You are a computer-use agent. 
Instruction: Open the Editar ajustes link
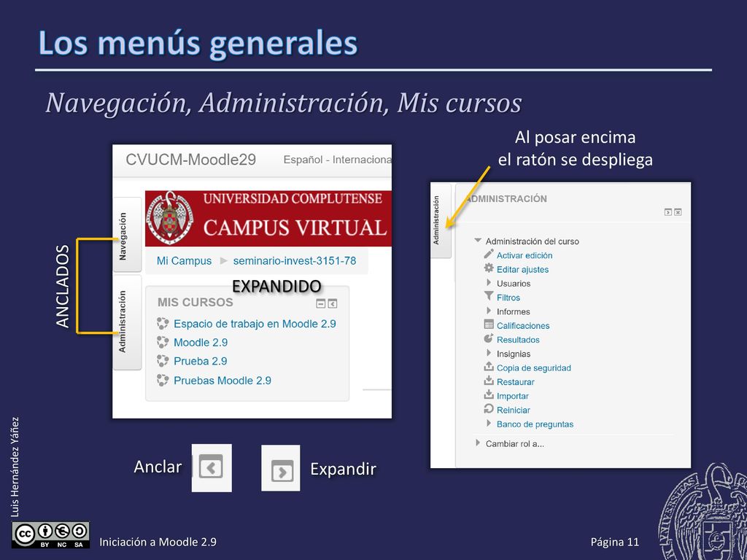522,270
